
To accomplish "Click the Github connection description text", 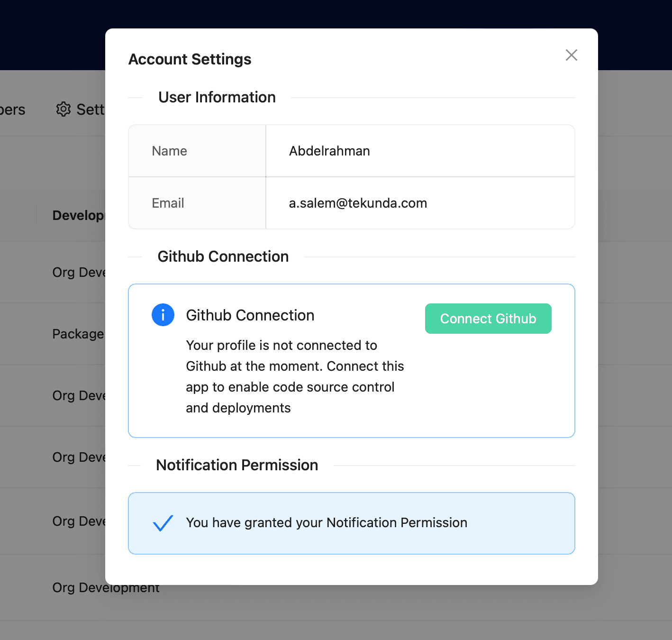I will [295, 376].
